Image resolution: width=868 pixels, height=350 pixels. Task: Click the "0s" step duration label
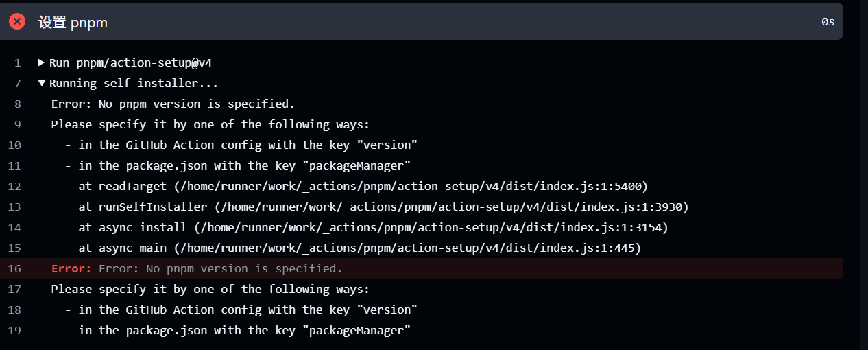click(828, 22)
